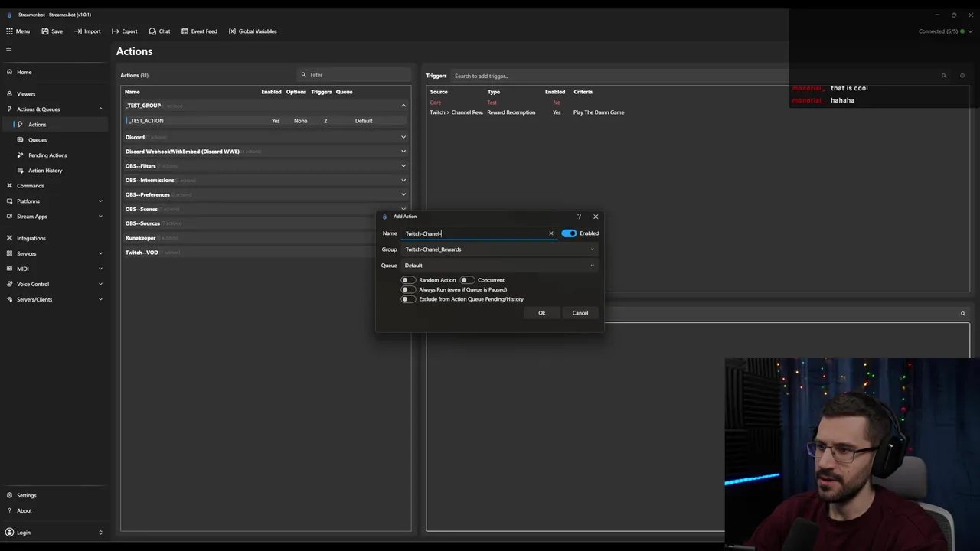980x551 pixels.
Task: Select the _TEST_ACTION row
Action: click(x=266, y=121)
